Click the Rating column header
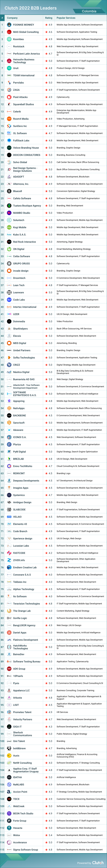The width and height of the screenshot is (107, 868). tap(49, 18)
